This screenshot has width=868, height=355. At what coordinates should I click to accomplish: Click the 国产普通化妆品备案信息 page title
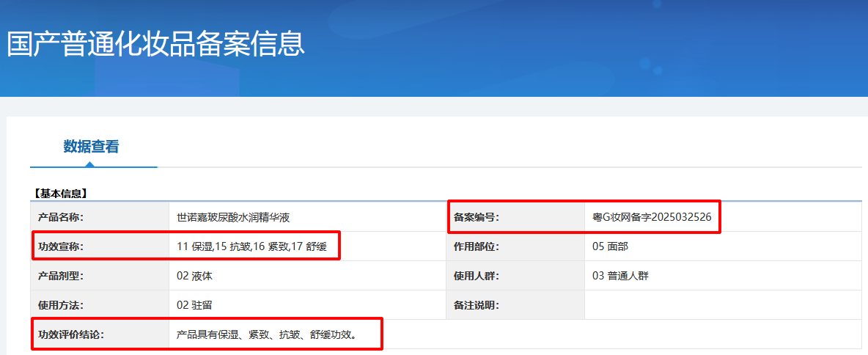(155, 44)
